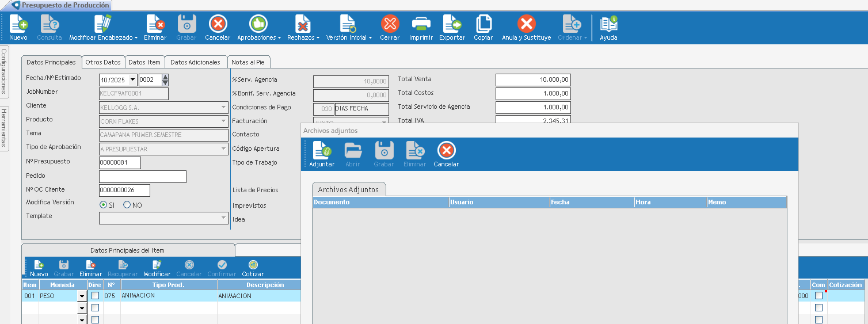Click the Consulta toolbar icon
Viewport: 868px width, 324px height.
click(x=50, y=28)
